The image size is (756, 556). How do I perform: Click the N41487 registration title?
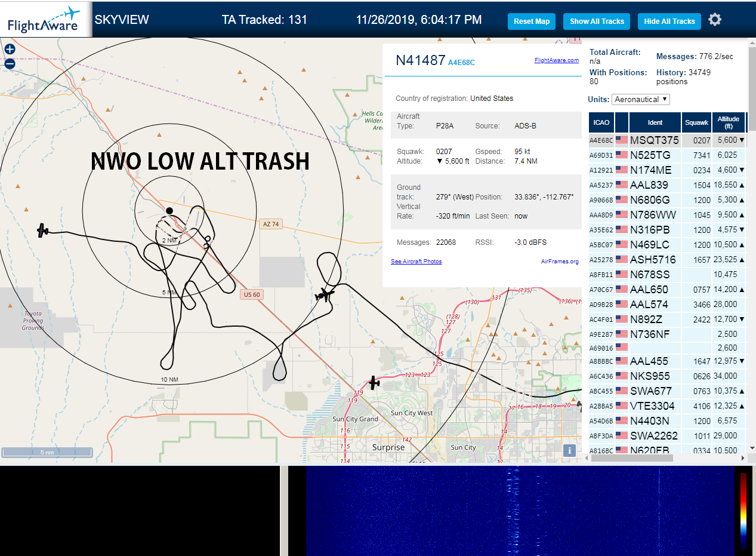coord(421,60)
